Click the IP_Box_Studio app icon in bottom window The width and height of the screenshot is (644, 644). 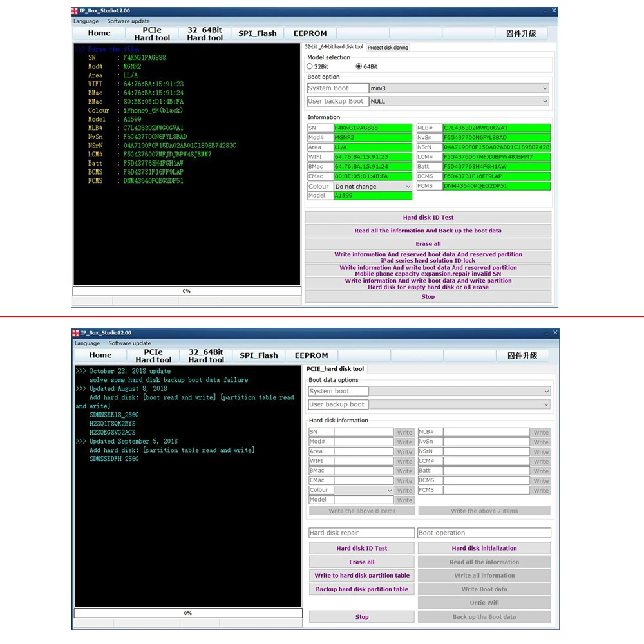point(75,333)
